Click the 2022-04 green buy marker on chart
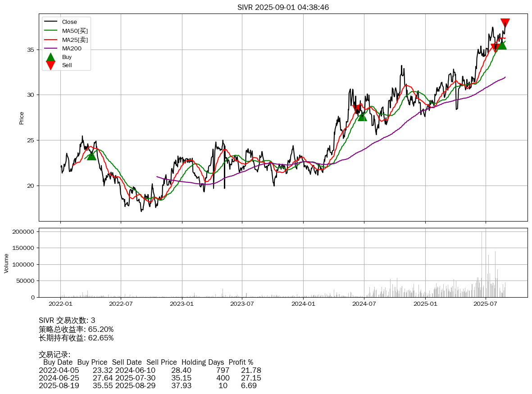Viewport: 532px width, 394px height. tap(91, 156)
